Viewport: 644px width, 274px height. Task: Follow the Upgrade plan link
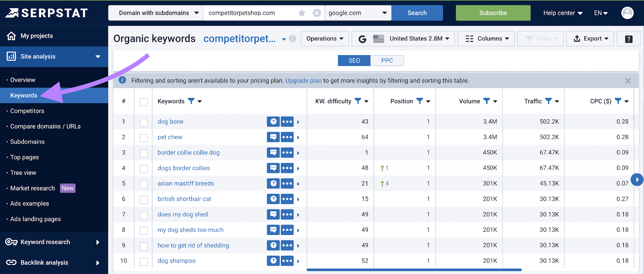coord(303,81)
